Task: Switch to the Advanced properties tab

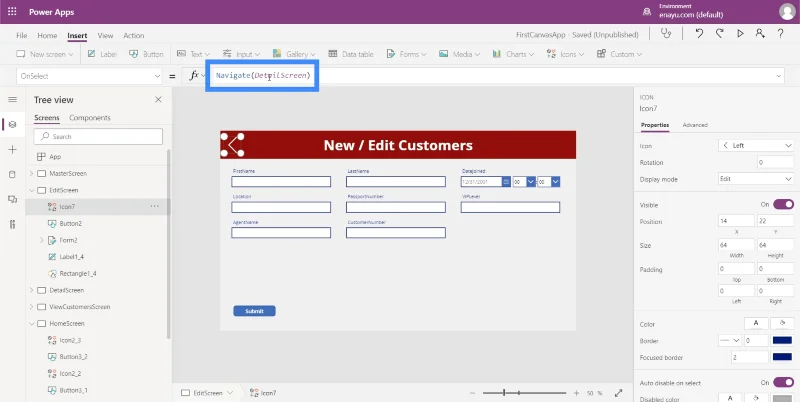Action: point(695,125)
